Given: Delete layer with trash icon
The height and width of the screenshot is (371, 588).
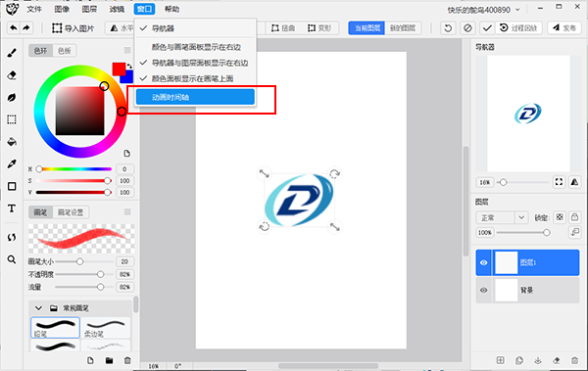Looking at the screenshot, I should point(574,360).
